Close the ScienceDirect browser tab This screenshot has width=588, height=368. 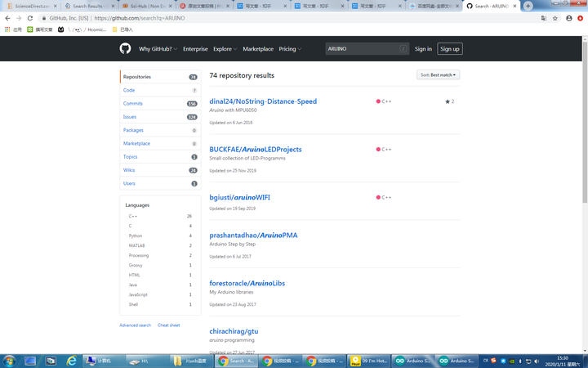coord(56,6)
